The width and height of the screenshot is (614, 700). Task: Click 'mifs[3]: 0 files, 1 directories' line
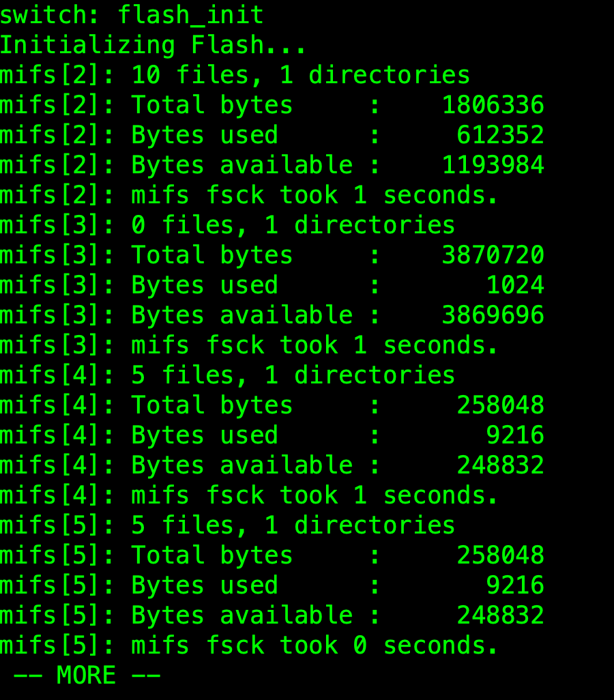tap(227, 225)
